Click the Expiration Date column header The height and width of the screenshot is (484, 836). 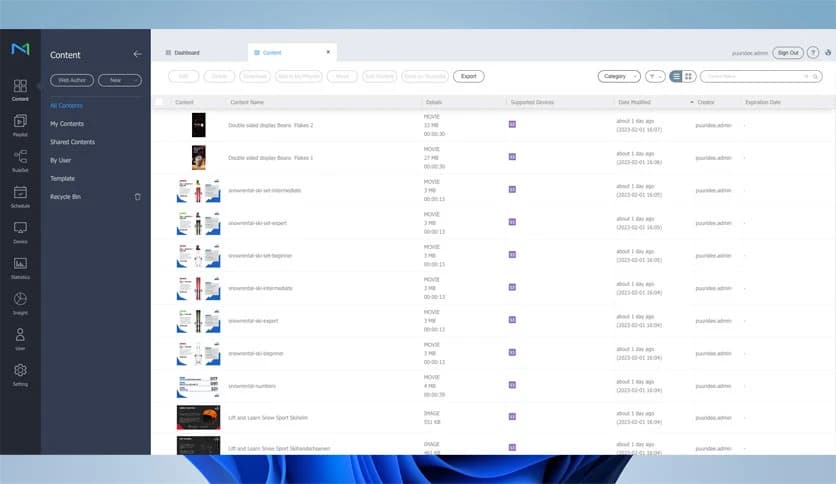763,102
